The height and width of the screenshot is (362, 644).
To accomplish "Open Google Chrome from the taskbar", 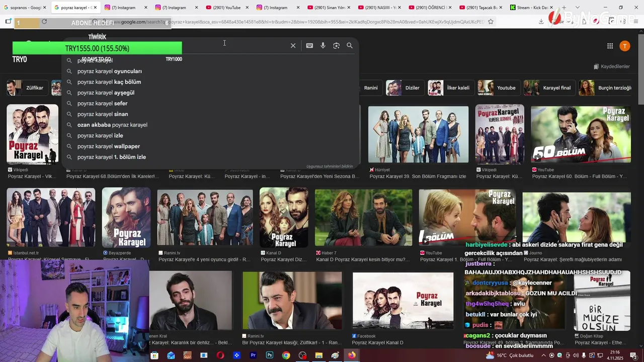I will (x=286, y=355).
